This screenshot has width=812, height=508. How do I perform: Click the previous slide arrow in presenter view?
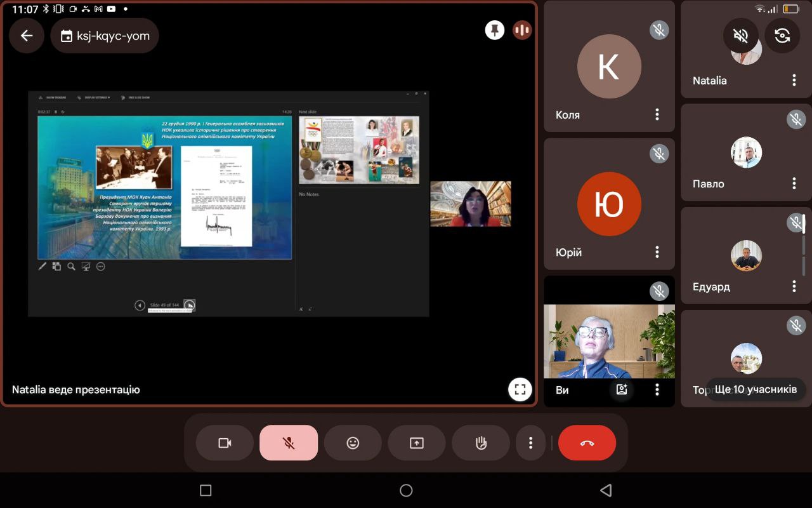pos(140,305)
